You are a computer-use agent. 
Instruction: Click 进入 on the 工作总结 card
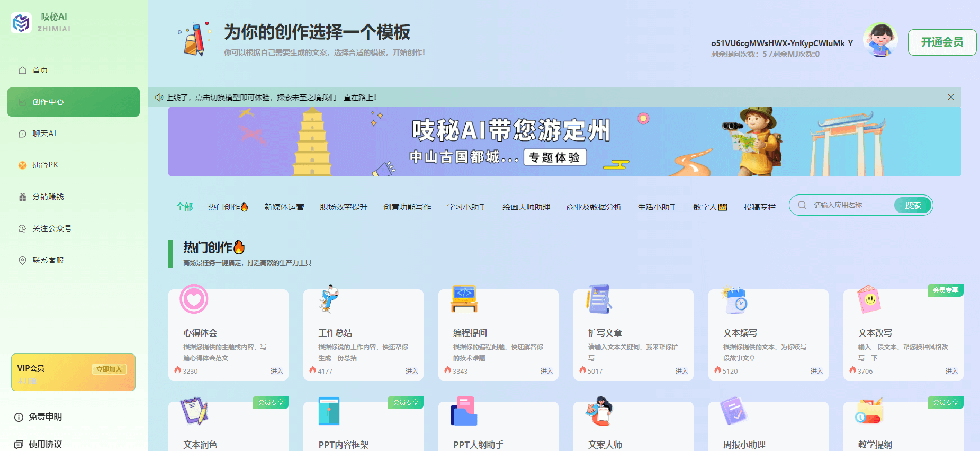click(x=412, y=371)
